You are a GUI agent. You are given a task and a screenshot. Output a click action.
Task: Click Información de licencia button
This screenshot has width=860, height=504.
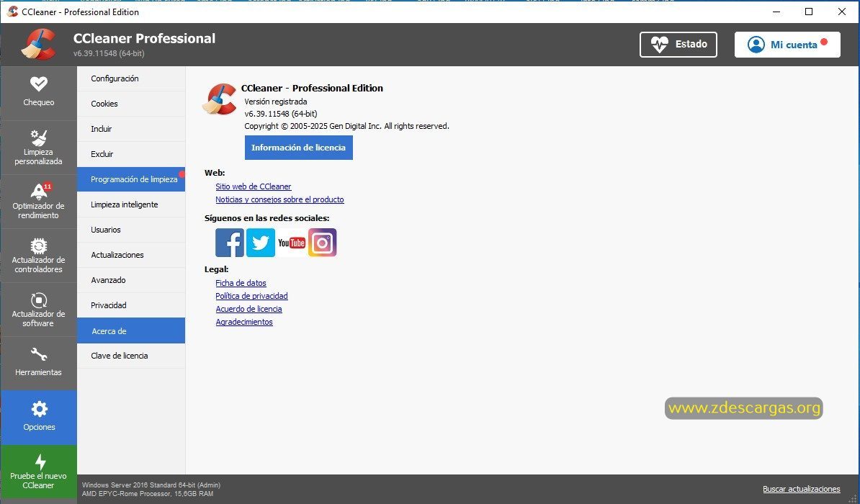click(x=298, y=148)
